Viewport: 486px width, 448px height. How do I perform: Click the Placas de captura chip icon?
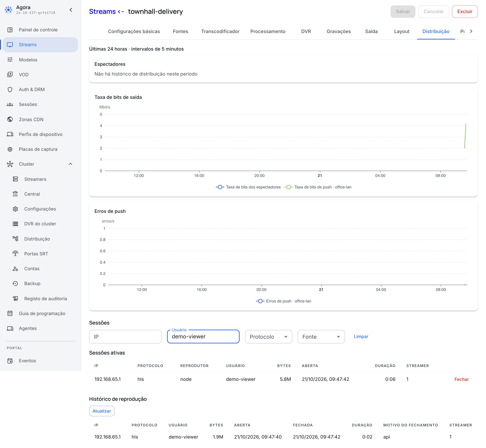pos(10,149)
